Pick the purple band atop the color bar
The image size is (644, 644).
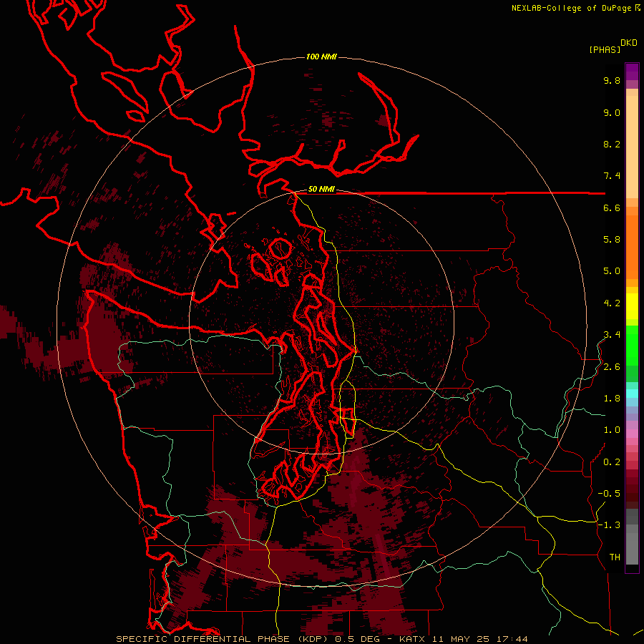[632, 72]
